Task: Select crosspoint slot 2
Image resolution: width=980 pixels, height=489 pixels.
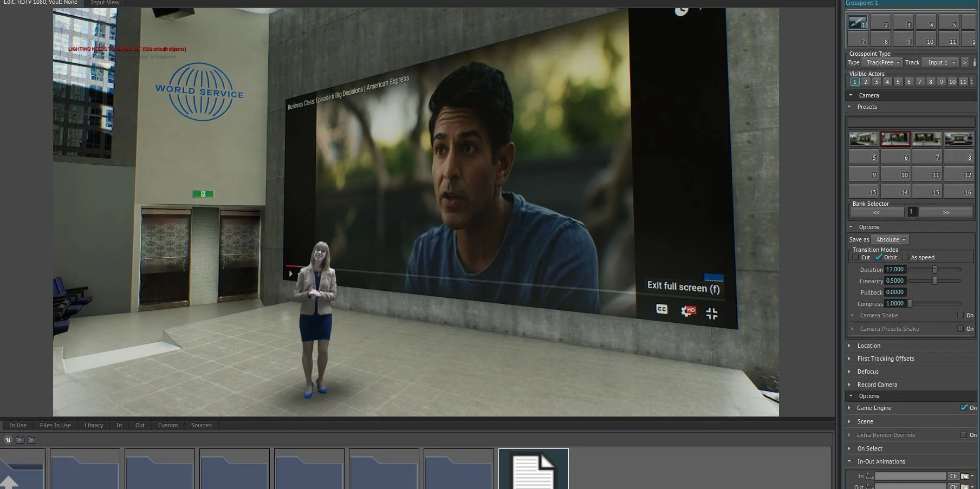Action: tap(880, 22)
